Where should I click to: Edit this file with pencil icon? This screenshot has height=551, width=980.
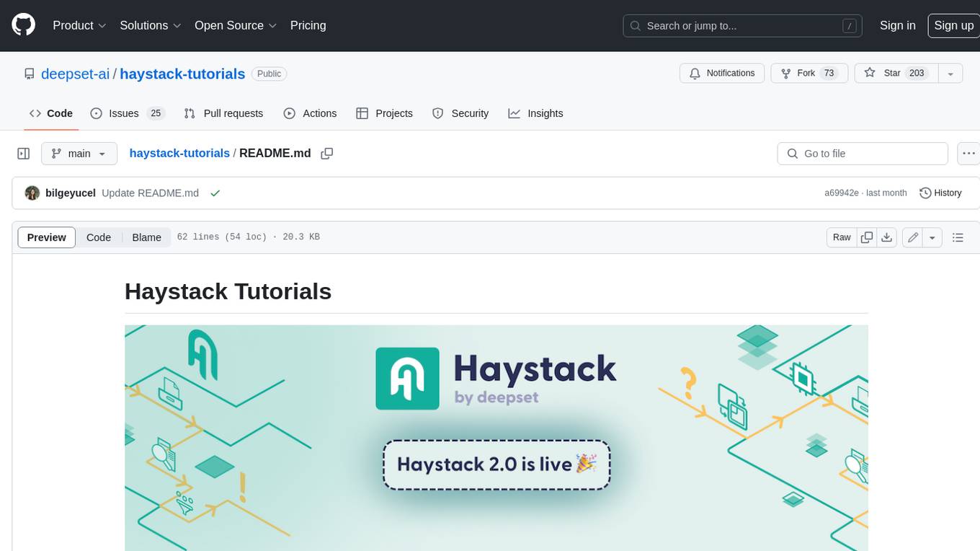(912, 237)
